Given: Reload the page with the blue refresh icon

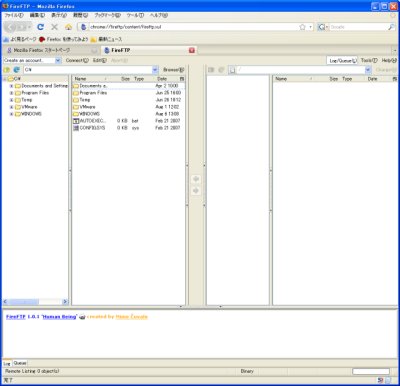Looking at the screenshot, I should pyautogui.click(x=41, y=27).
